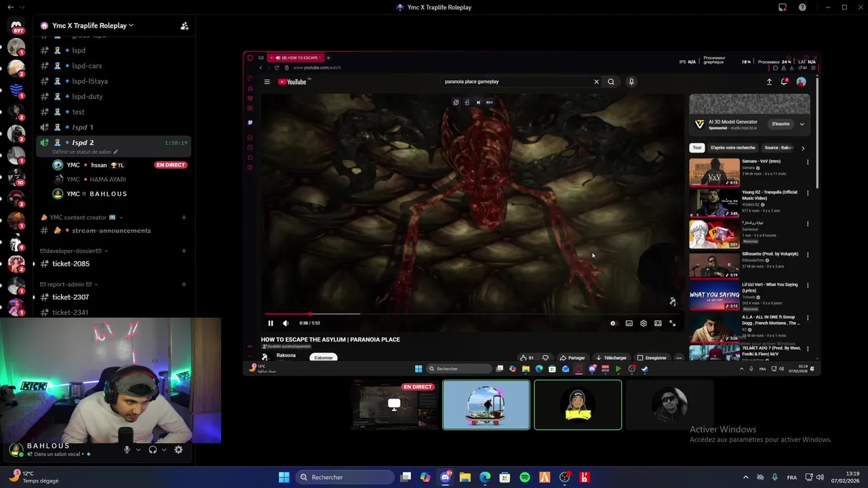This screenshot has width=868, height=488.
Task: Click the YouTube create upload icon
Action: (x=769, y=82)
